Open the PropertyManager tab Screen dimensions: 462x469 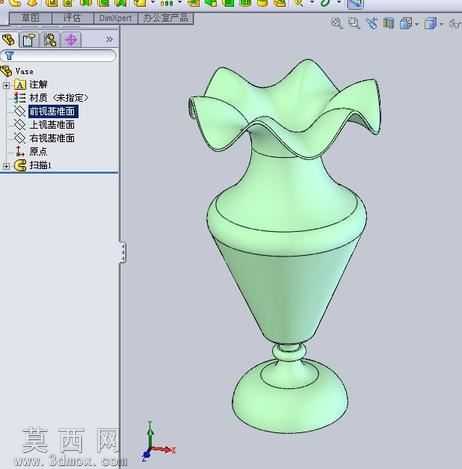click(x=29, y=40)
